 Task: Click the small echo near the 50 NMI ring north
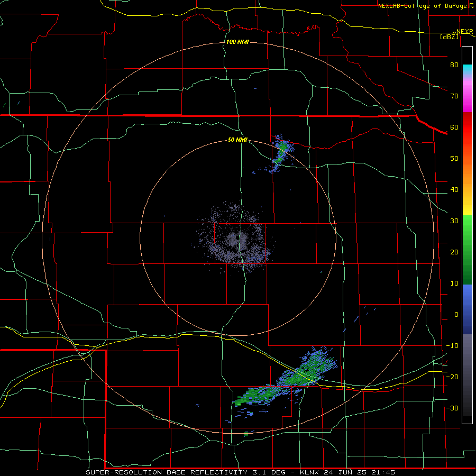281,153
